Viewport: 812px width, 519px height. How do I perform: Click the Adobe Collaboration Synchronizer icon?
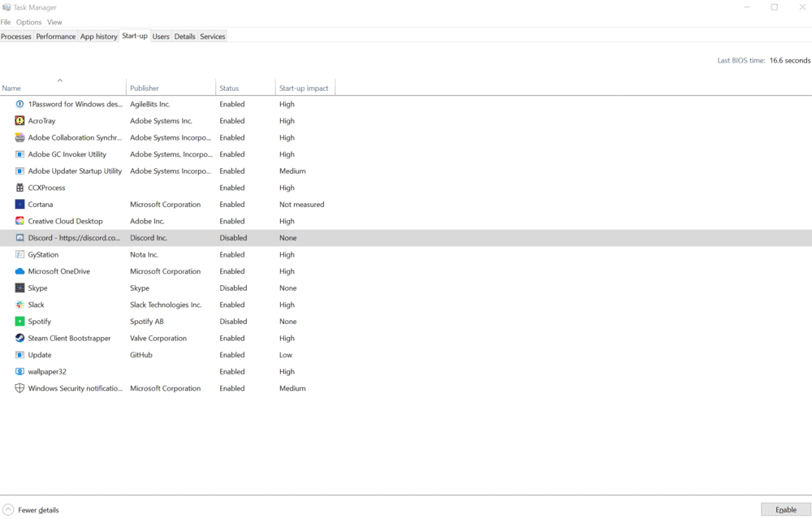tap(19, 138)
